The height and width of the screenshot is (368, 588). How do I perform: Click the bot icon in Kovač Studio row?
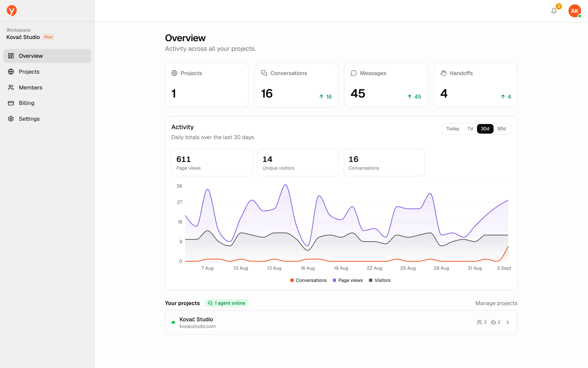493,322
